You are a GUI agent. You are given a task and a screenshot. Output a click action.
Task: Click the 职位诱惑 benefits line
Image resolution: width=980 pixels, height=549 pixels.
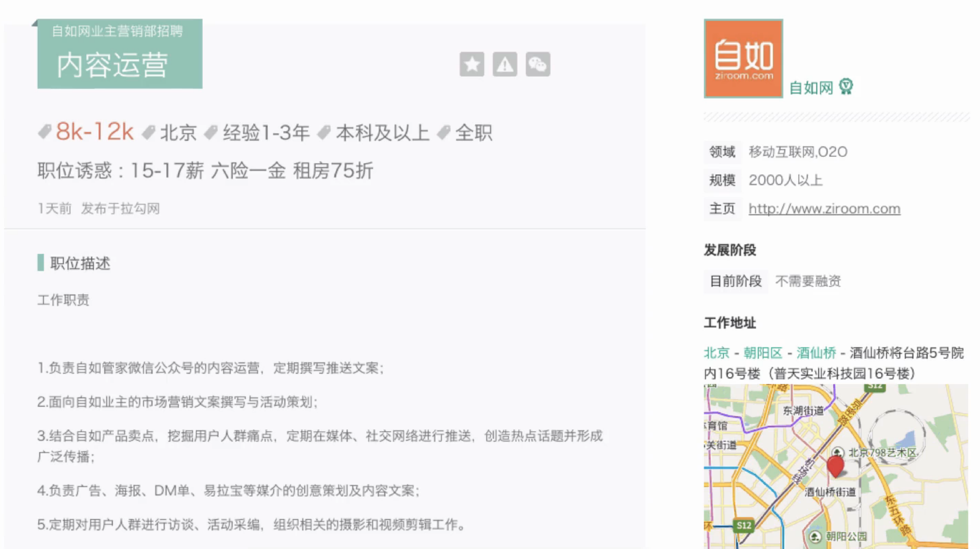[205, 171]
